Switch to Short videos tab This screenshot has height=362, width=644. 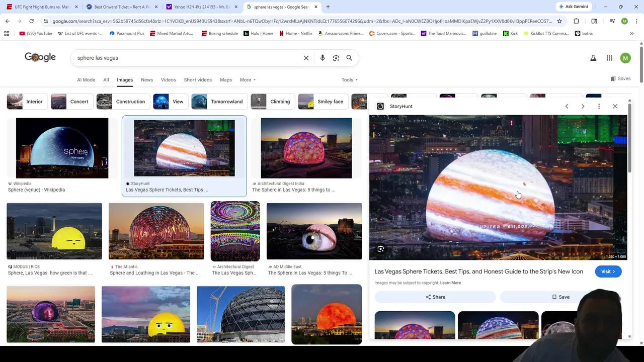pos(198,80)
